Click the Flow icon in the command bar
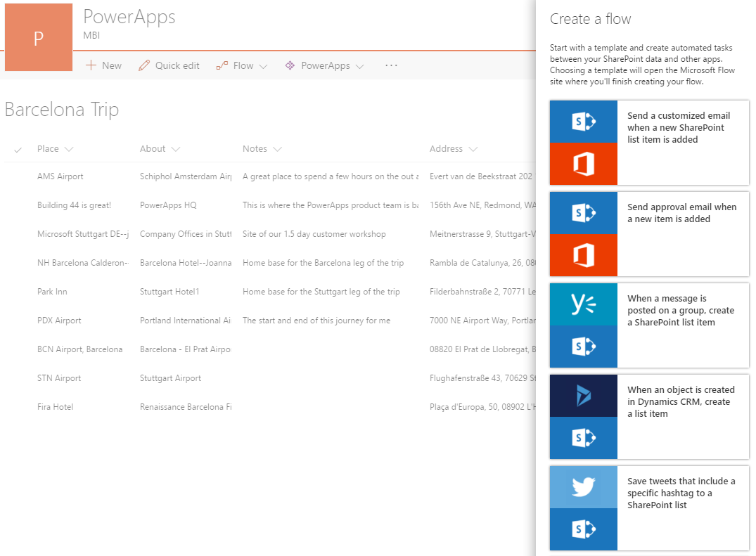 222,65
